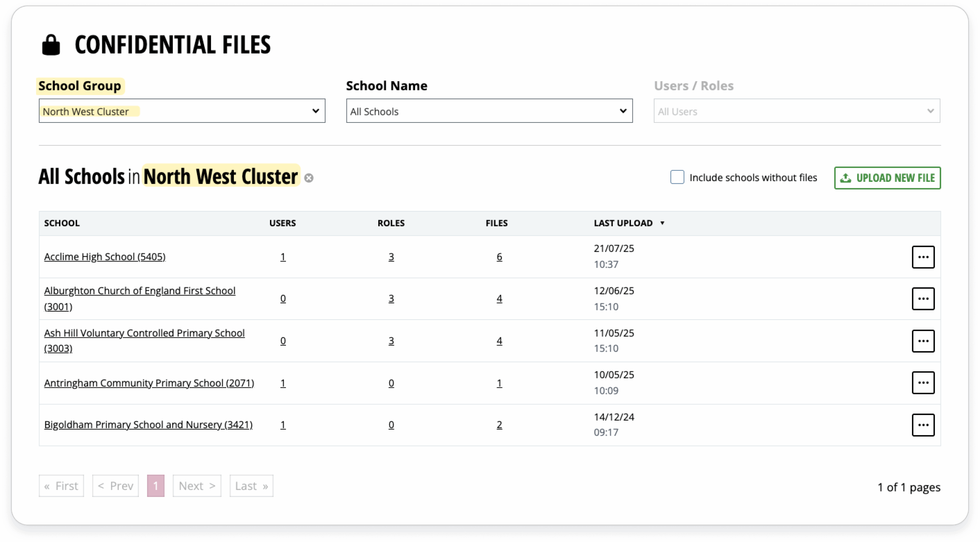Enable Include schools without files checkbox
Screen dimensions: 980x542
point(677,177)
